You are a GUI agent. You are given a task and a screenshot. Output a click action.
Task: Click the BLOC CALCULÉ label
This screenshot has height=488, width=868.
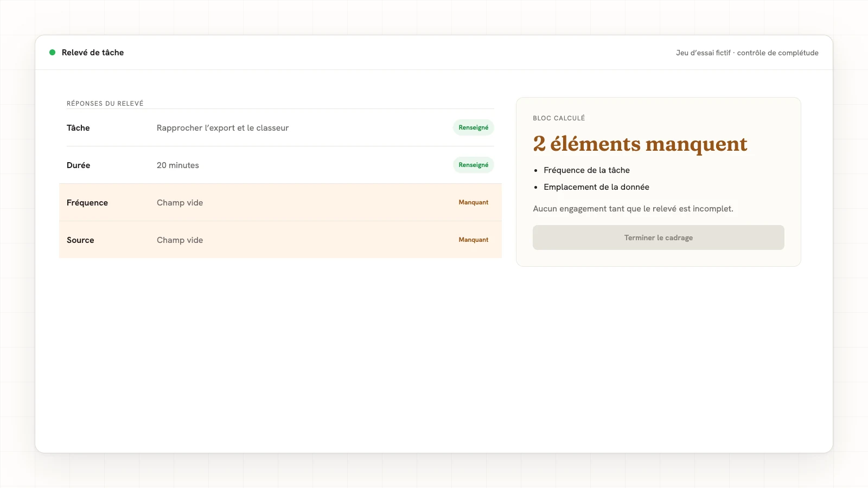(559, 118)
